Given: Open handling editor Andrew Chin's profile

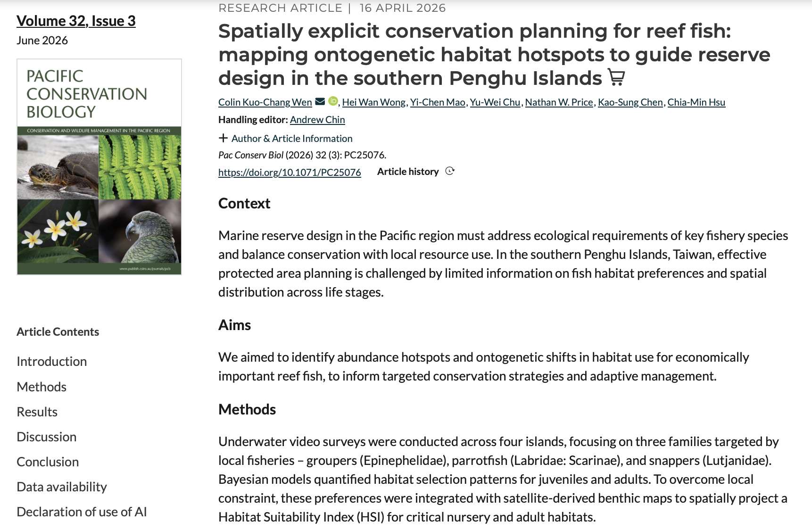Looking at the screenshot, I should pos(317,120).
